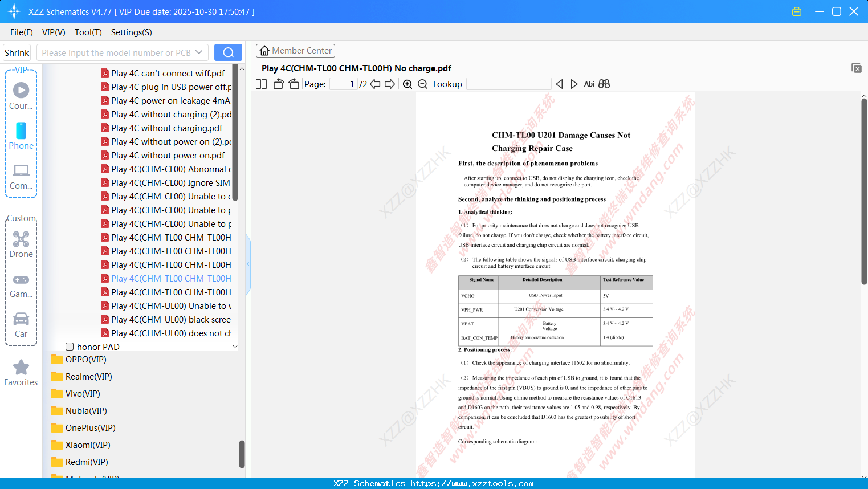
Task: Find next lookup result
Action: tap(574, 84)
